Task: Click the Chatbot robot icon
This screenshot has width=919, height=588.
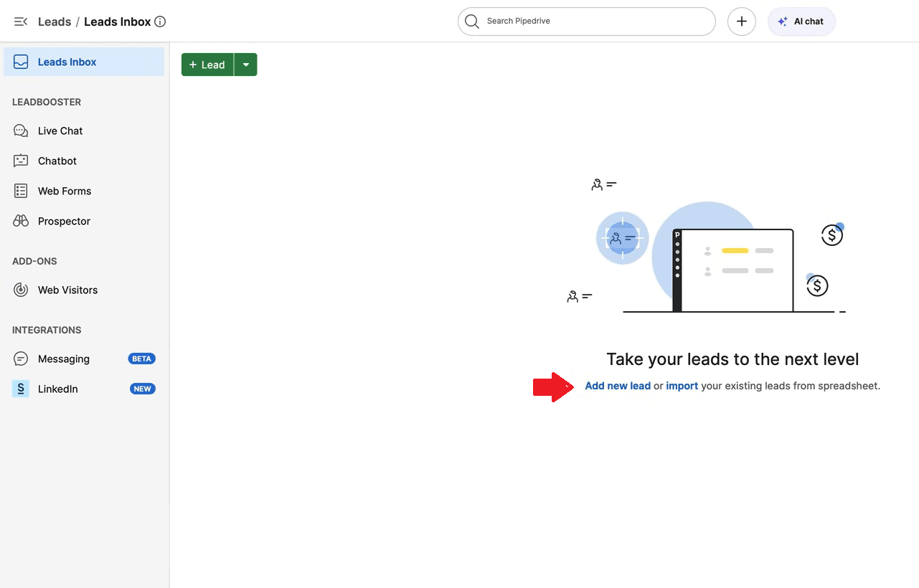Action: [x=21, y=161]
